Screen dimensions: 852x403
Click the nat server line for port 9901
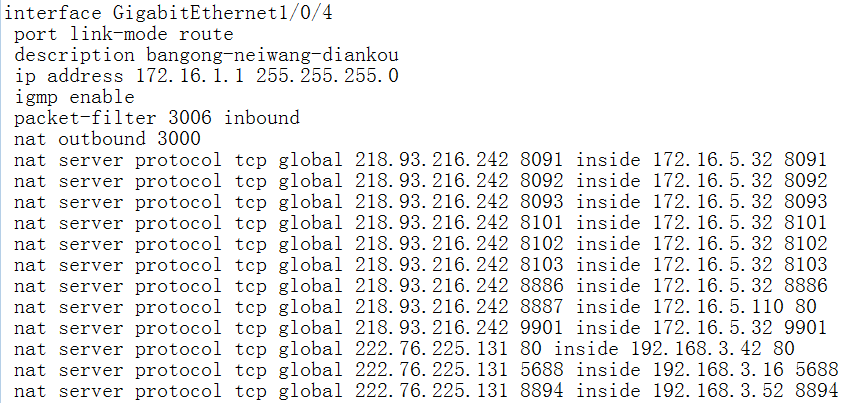(420, 328)
